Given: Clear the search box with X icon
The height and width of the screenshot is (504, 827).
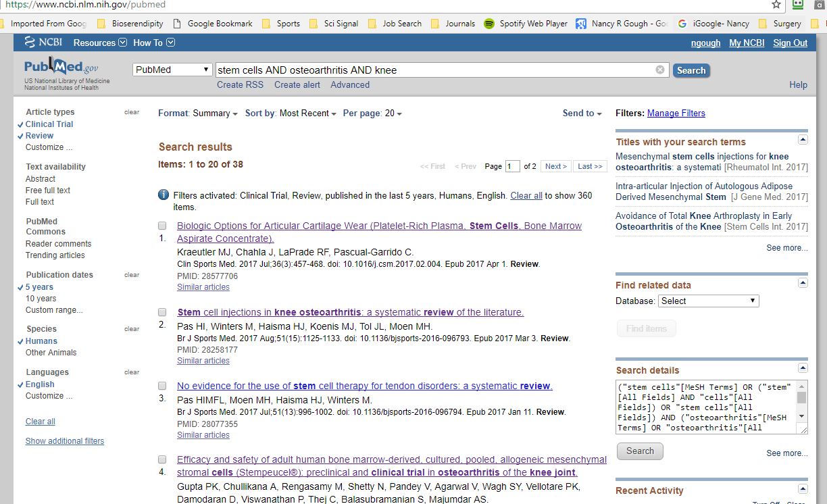Looking at the screenshot, I should coord(660,70).
